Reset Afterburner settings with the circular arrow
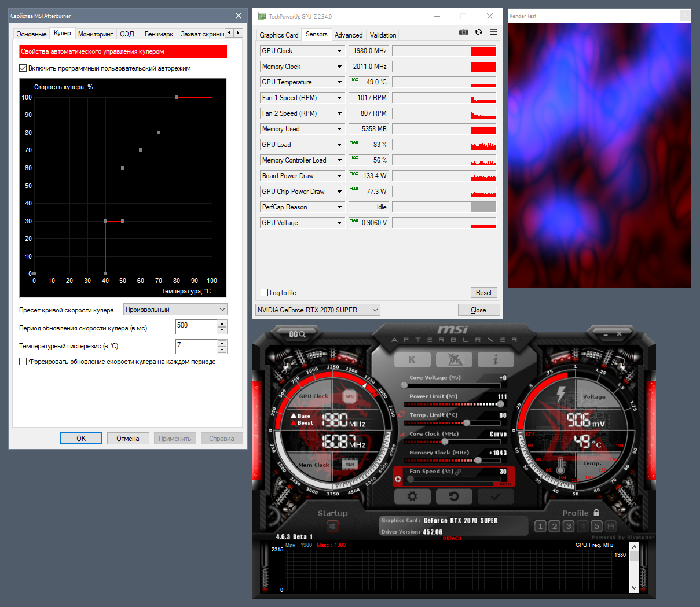This screenshot has width=700, height=607. coord(454,496)
